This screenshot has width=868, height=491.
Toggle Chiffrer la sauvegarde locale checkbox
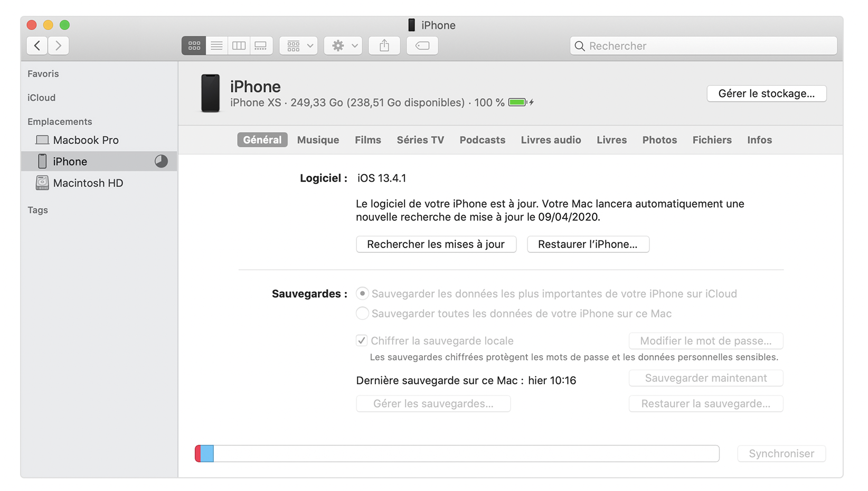(362, 341)
